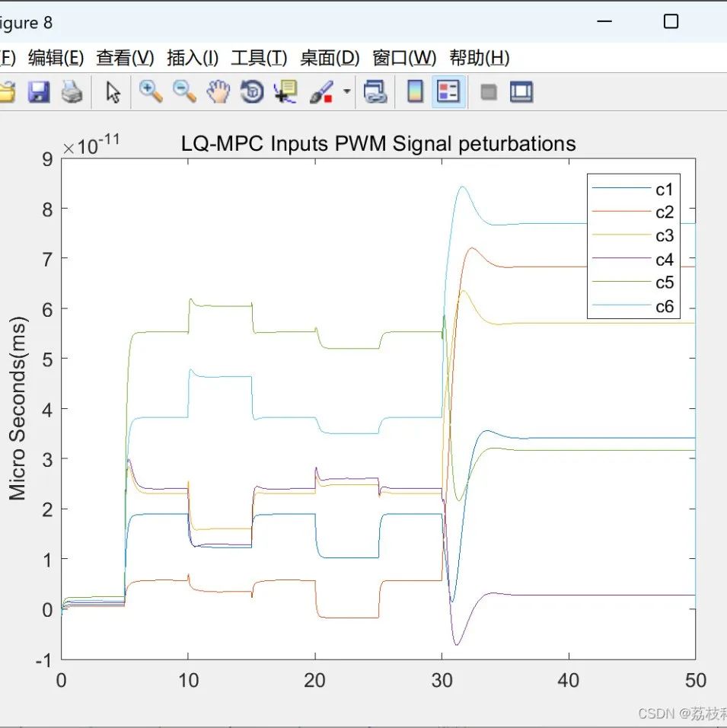
Task: Click the Link Plot toolbar icon
Action: point(375,91)
